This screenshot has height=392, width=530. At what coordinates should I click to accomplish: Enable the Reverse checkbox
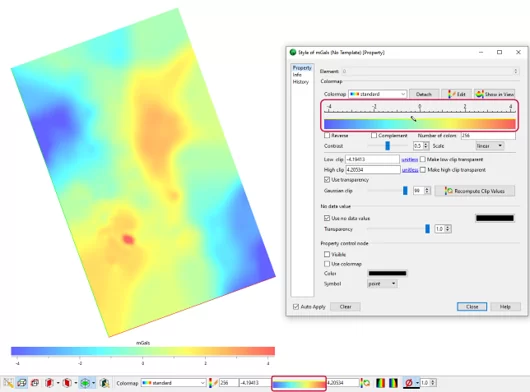tap(327, 136)
